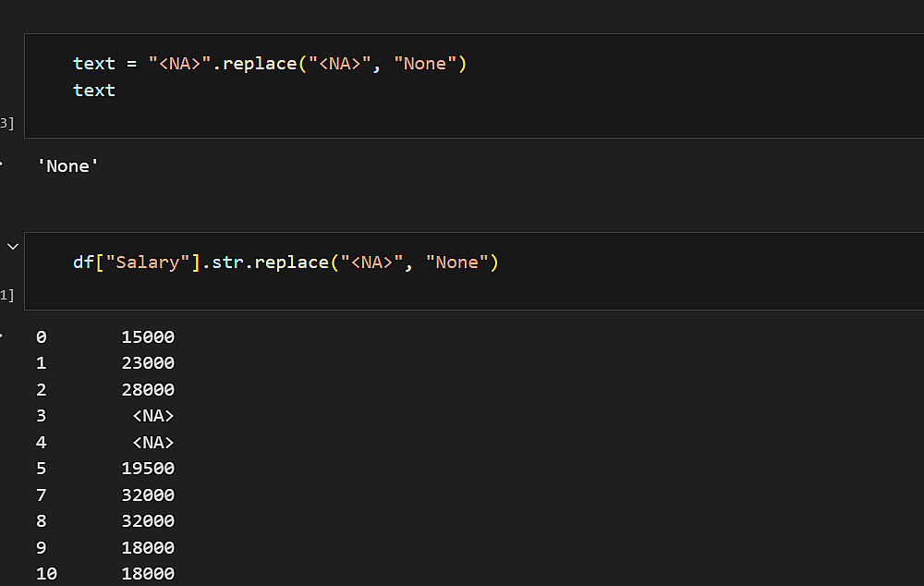Collapse the chevron beside the Salary cell
The image size is (924, 586).
[x=13, y=247]
